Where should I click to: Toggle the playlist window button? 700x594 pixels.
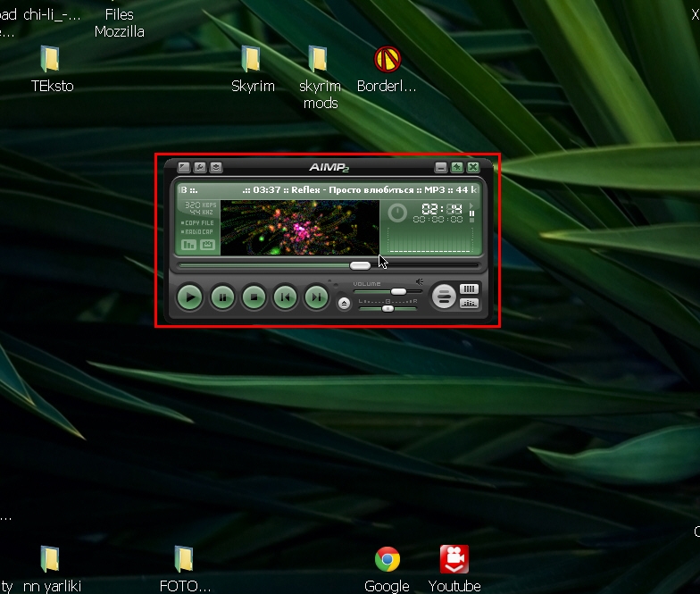click(469, 289)
